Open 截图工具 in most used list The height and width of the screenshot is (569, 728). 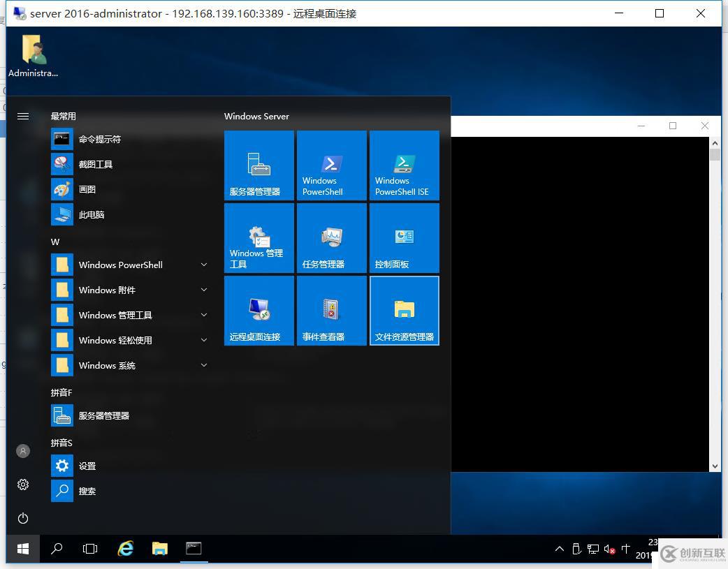(x=130, y=164)
